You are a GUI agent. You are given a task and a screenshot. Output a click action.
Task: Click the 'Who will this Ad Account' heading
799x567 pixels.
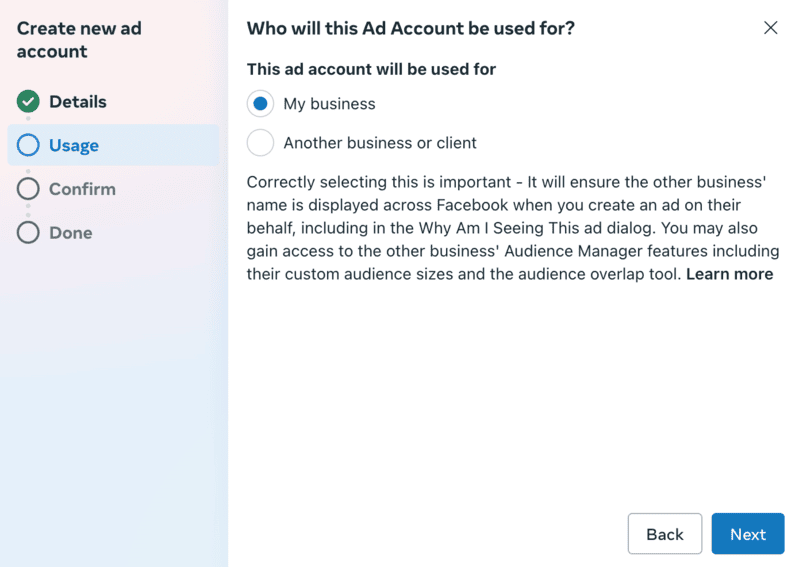pyautogui.click(x=410, y=28)
